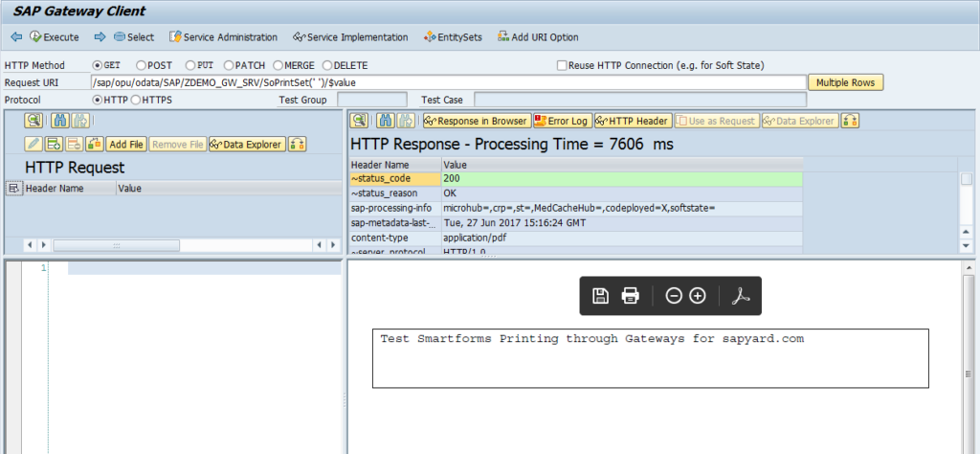
Task: Zoom out the PDF with minus icon
Action: (x=673, y=296)
